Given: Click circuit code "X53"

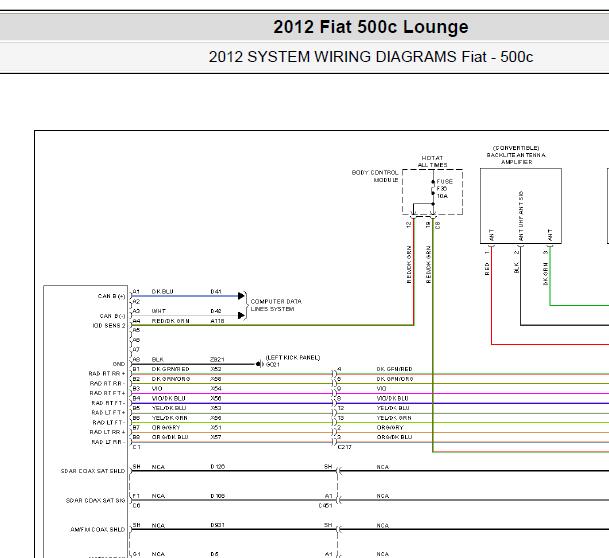Looking at the screenshot, I should click(x=216, y=408).
